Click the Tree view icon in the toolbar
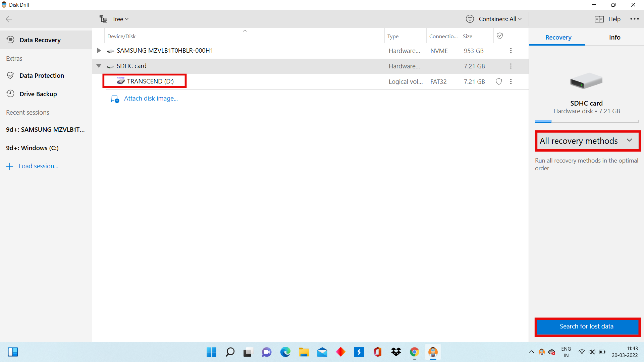 [103, 19]
